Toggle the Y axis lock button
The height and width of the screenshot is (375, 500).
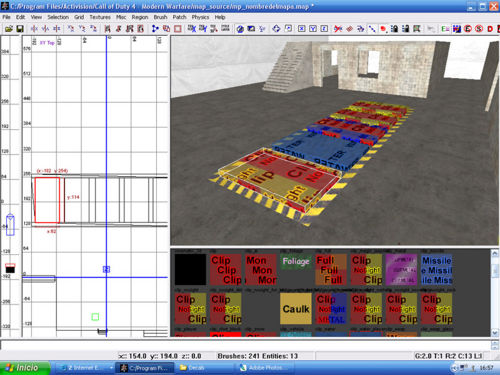pos(313,29)
